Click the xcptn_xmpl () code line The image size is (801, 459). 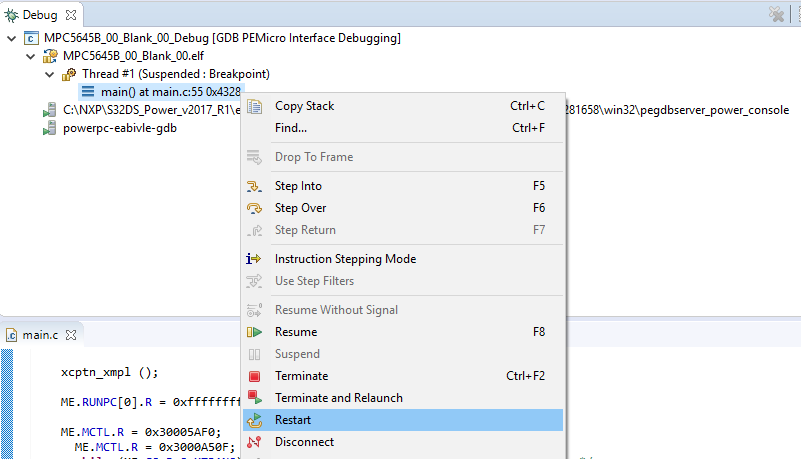click(110, 372)
